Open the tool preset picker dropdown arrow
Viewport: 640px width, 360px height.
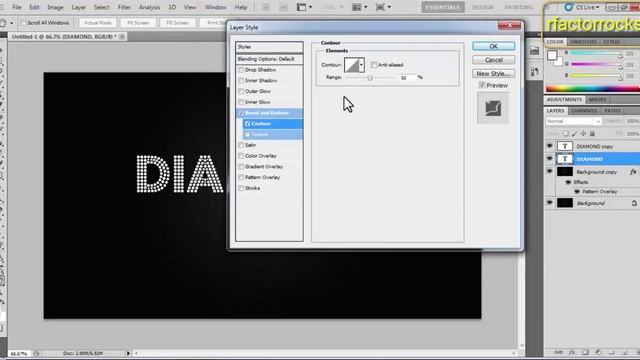coord(11,23)
